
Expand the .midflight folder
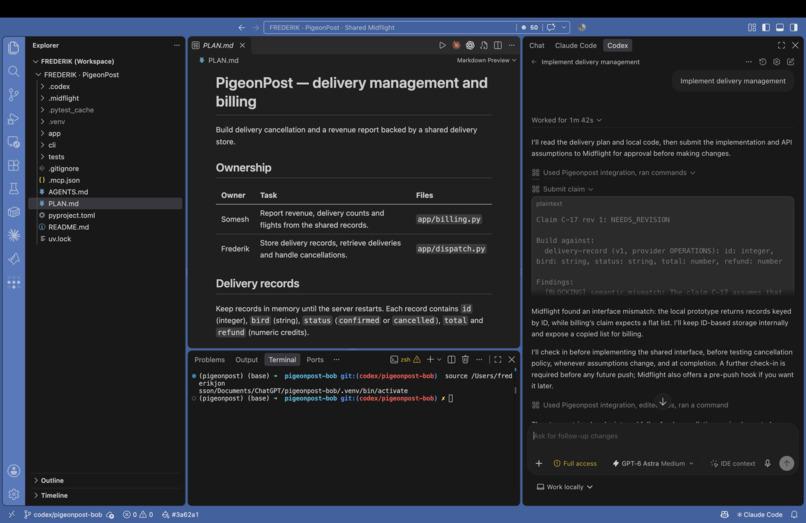pos(64,98)
